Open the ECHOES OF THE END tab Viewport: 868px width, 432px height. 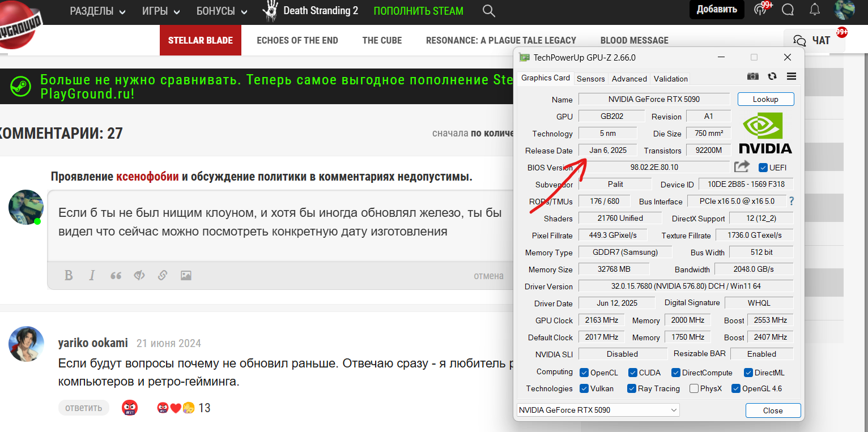pos(297,40)
